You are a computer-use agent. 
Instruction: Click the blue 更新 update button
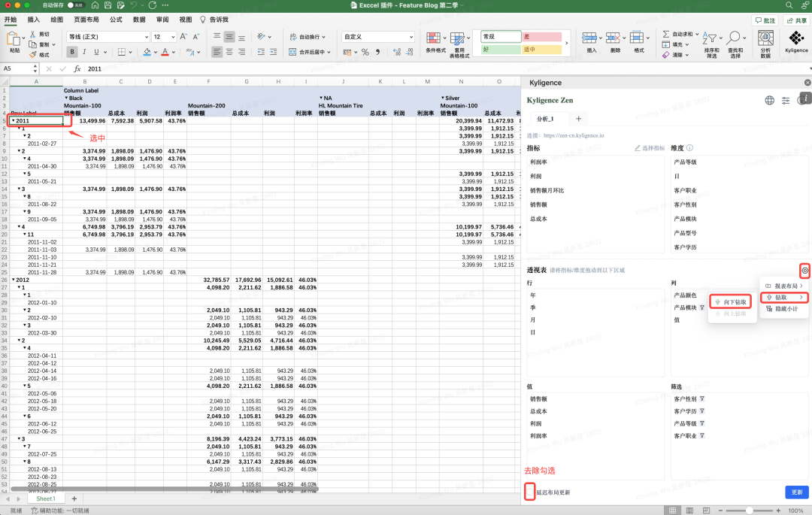point(796,492)
